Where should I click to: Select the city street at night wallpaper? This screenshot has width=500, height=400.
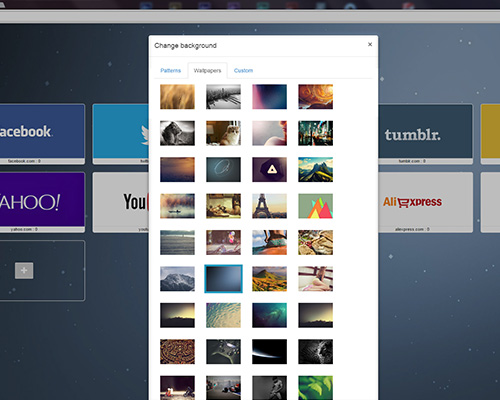pos(315,133)
